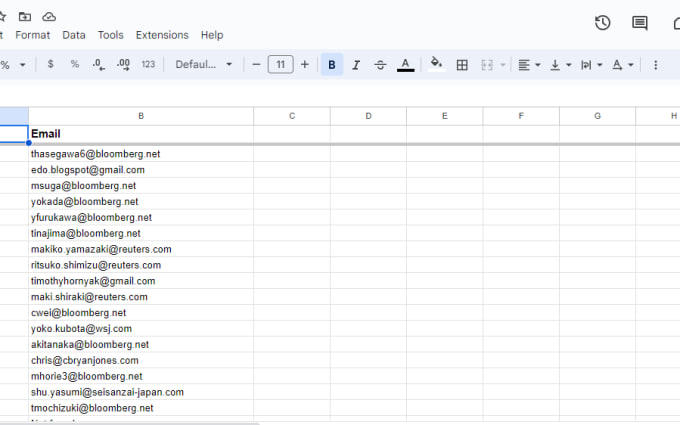Check the cloud document status icon
680x425 pixels.
(x=49, y=16)
